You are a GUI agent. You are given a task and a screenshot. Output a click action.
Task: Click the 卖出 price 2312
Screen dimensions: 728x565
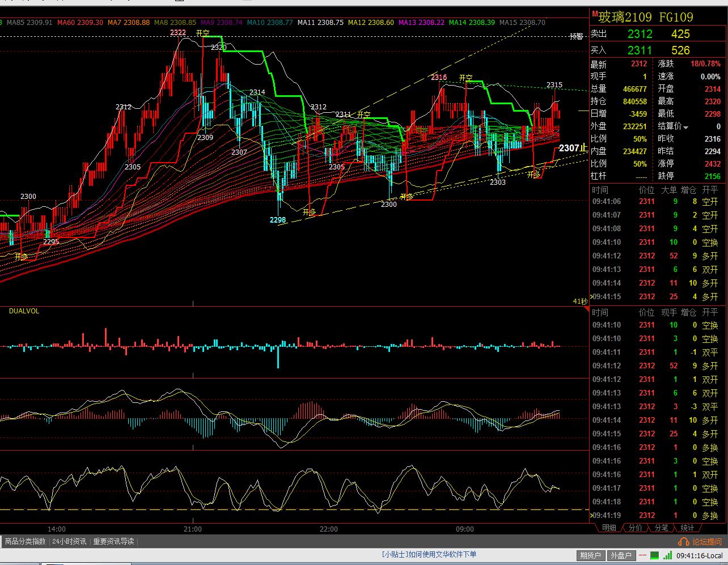coord(640,34)
